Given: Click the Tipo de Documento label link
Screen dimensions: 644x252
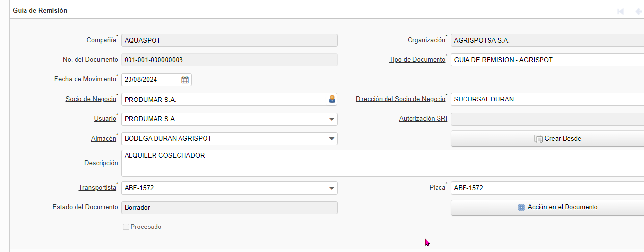Looking at the screenshot, I should tap(417, 60).
